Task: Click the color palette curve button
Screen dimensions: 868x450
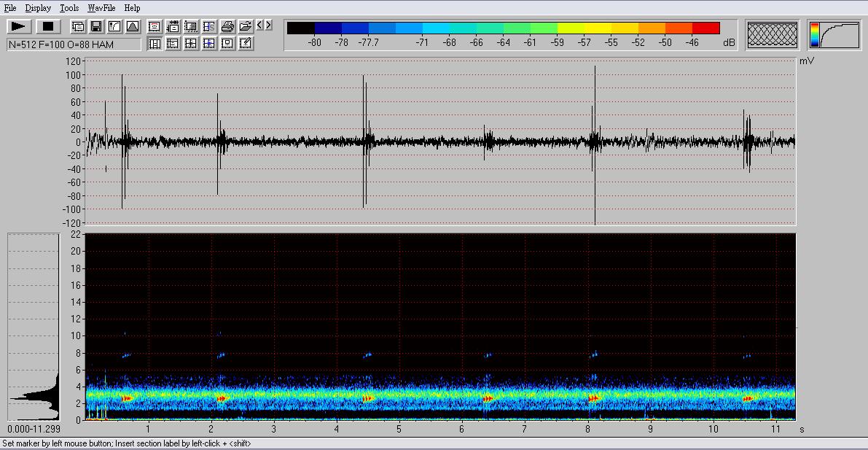Action: pos(834,35)
